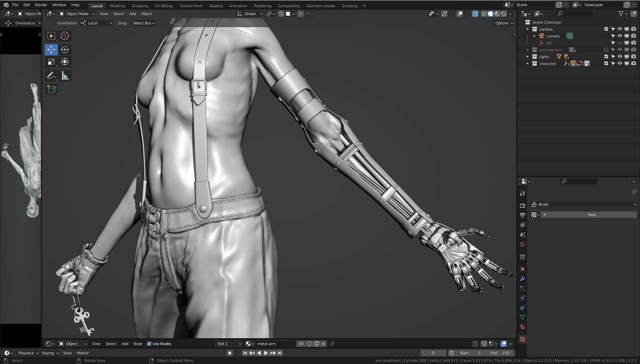Select the Add Cube tool
The height and width of the screenshot is (364, 640).
(x=51, y=89)
